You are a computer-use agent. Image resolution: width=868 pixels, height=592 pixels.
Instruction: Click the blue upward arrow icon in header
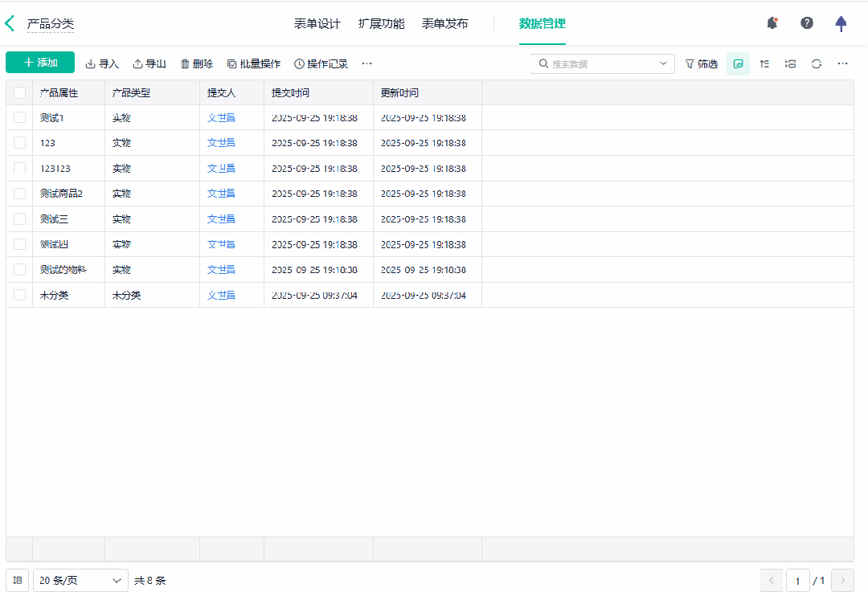841,24
